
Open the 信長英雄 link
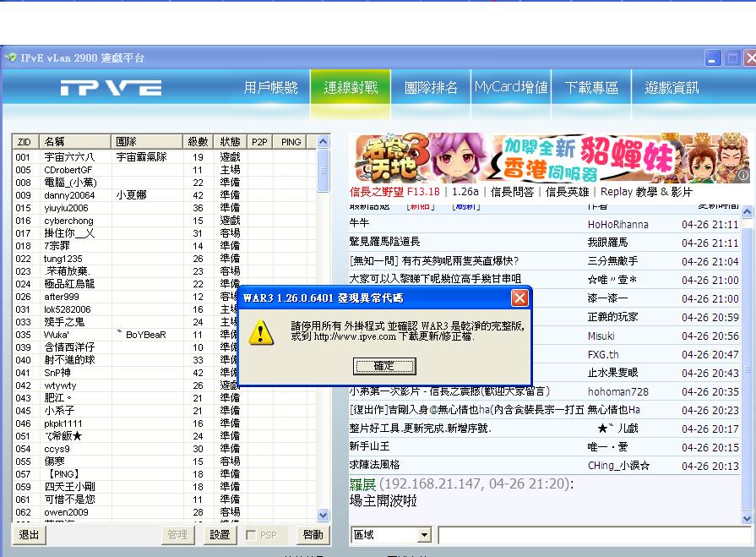[x=567, y=192]
